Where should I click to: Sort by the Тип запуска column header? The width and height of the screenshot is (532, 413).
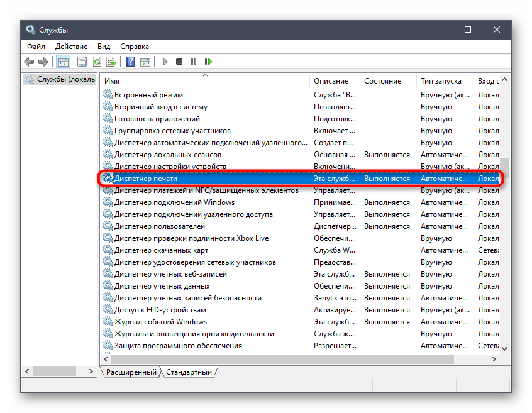[x=441, y=81]
